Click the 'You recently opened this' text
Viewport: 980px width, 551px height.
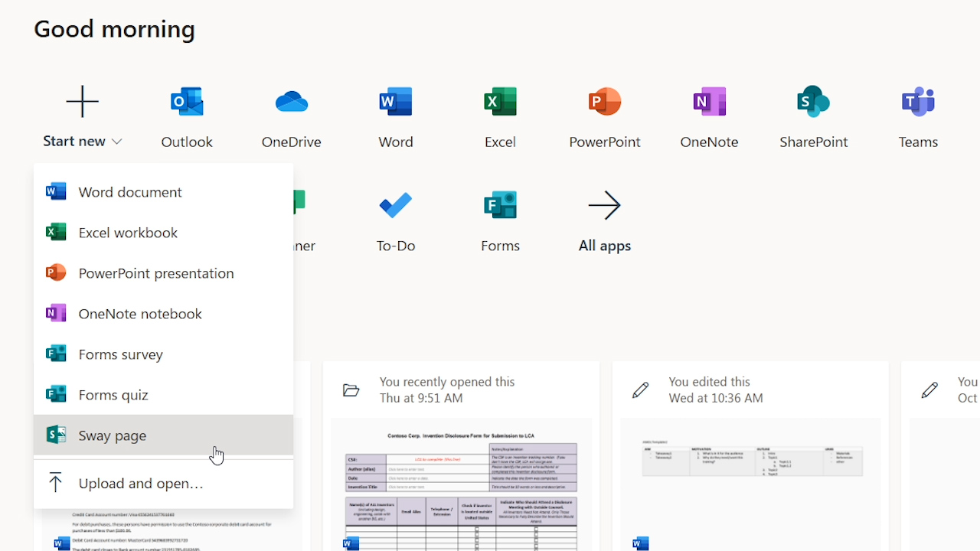[447, 382]
